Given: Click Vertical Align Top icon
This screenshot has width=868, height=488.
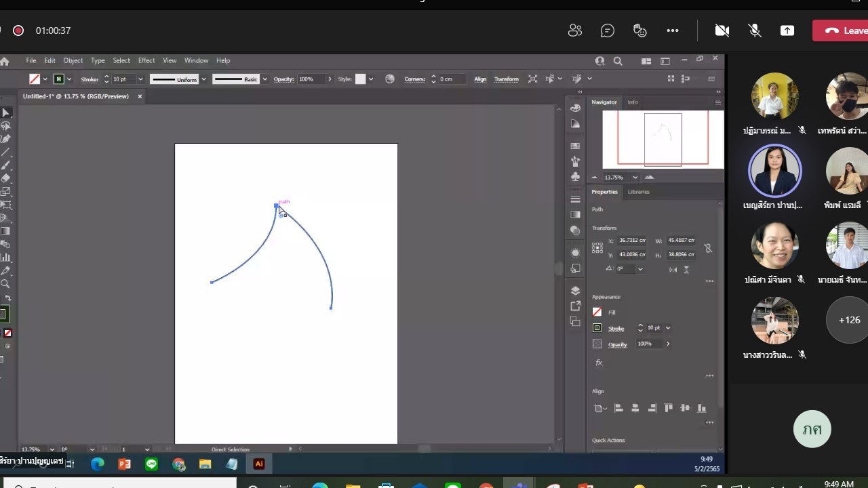Looking at the screenshot, I should (x=669, y=408).
